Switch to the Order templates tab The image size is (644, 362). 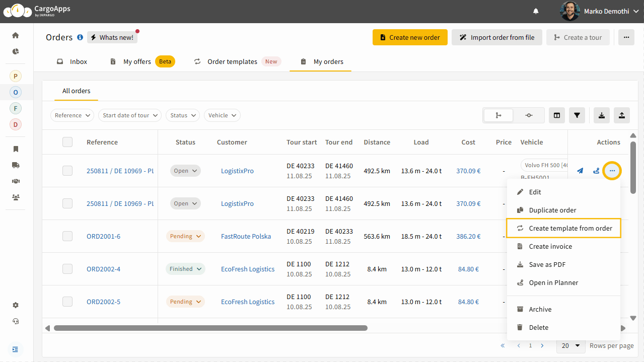click(237, 61)
